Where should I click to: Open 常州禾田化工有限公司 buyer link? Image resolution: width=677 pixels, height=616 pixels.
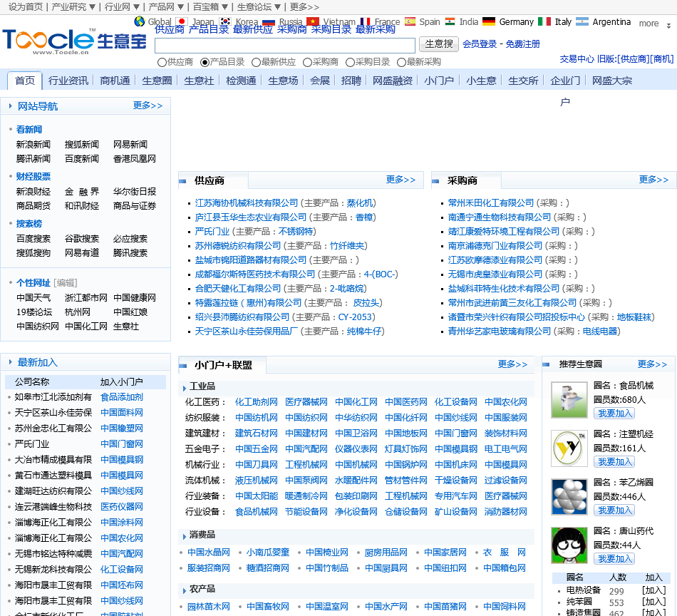point(491,203)
